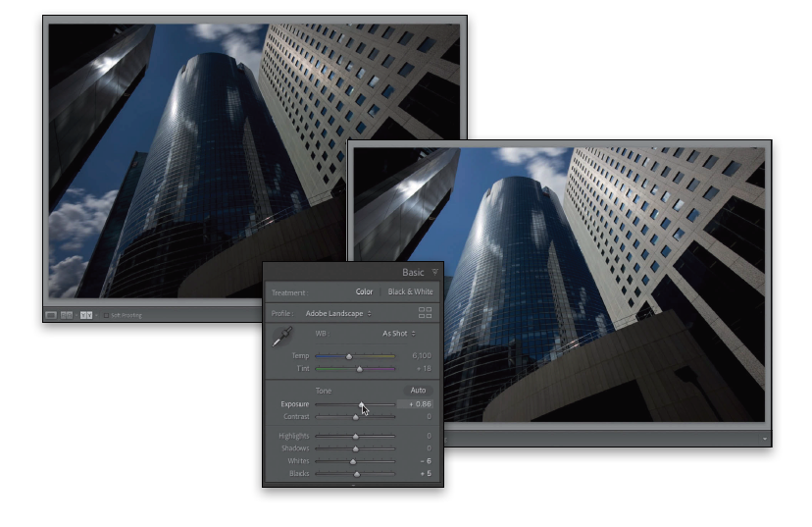The width and height of the screenshot is (812, 527).
Task: Click the Whites slider handle
Action: tap(353, 460)
